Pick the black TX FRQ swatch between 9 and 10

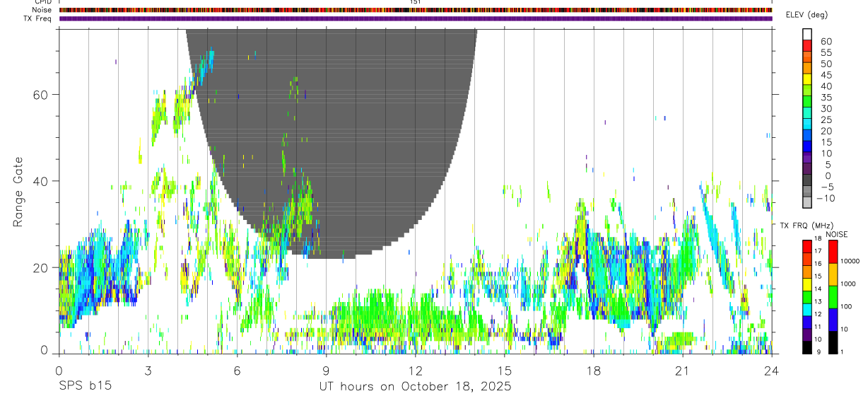(x=807, y=347)
